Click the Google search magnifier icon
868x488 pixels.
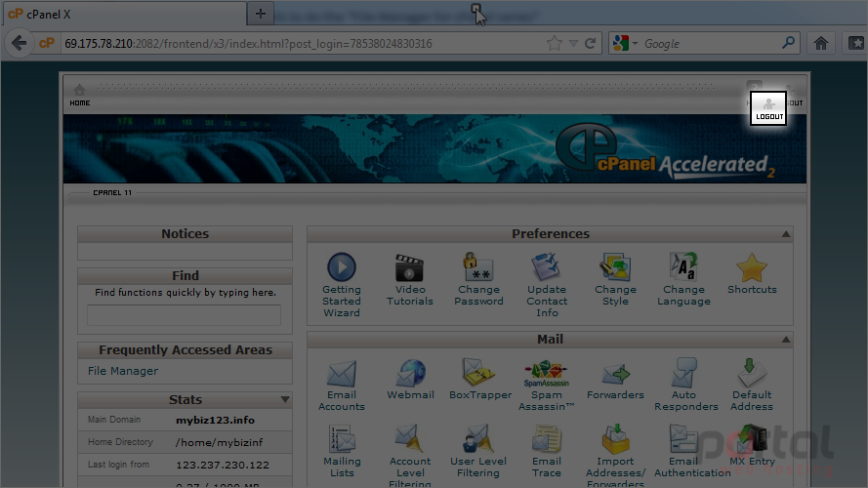click(788, 43)
